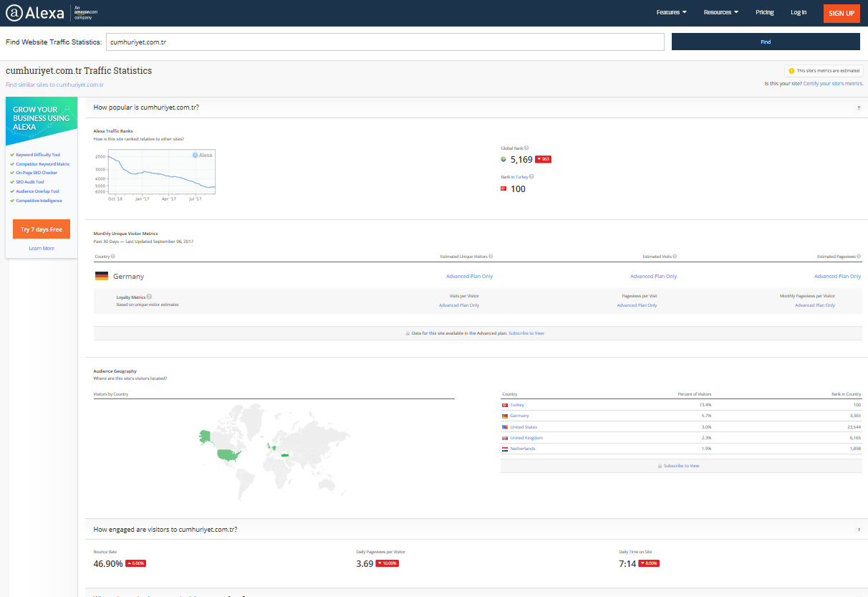Click 'Certify your site's metrics' link
The height and width of the screenshot is (597, 868).
[833, 83]
